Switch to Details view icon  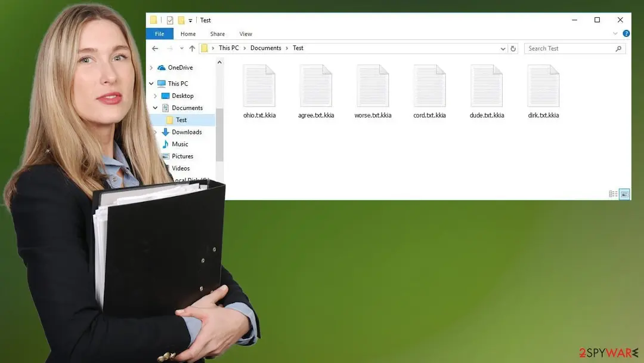[x=613, y=194]
